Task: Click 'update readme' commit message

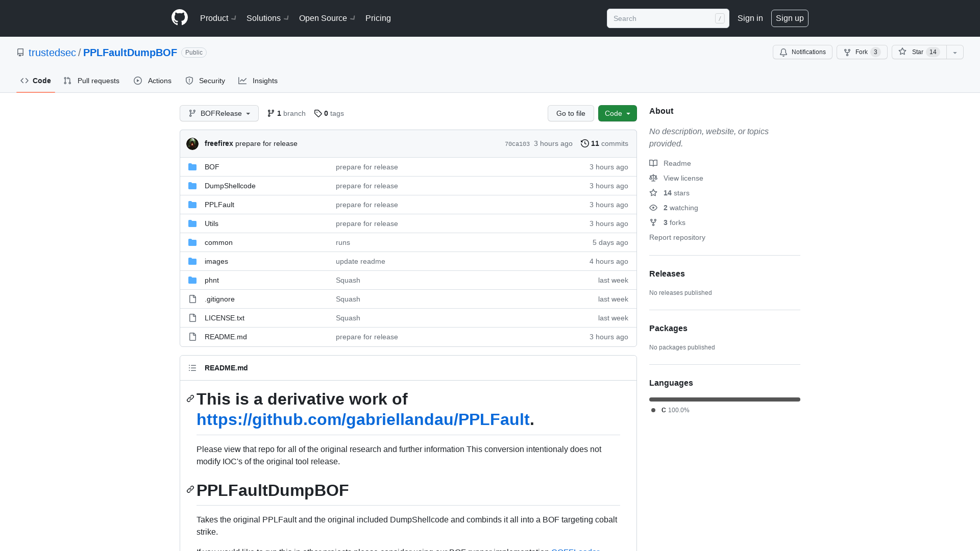Action: [x=360, y=261]
